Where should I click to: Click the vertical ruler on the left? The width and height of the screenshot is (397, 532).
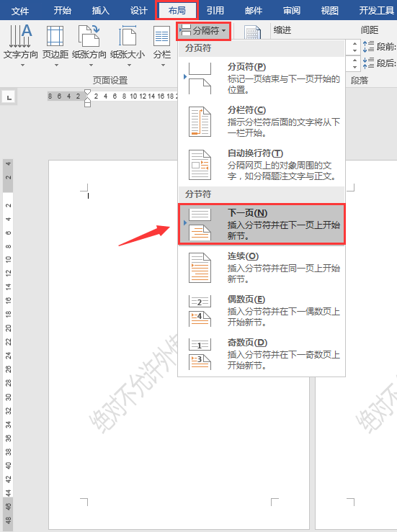pyautogui.click(x=8, y=344)
